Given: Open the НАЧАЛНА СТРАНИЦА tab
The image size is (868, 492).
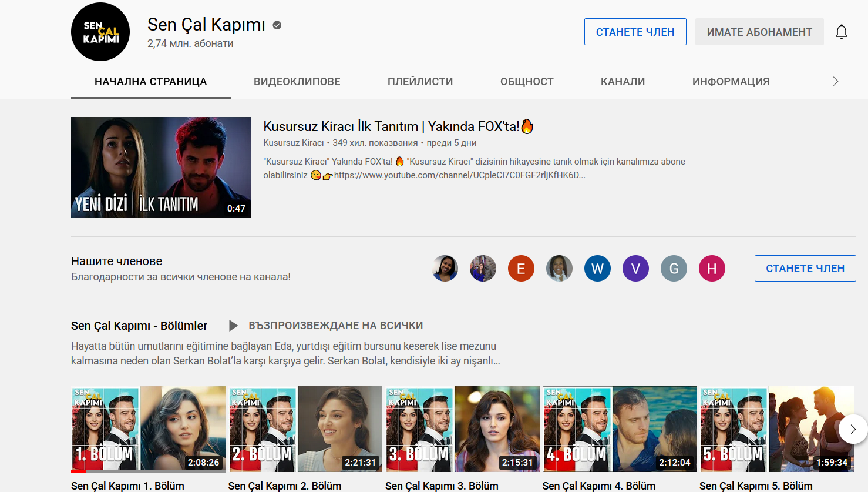Looking at the screenshot, I should (151, 82).
